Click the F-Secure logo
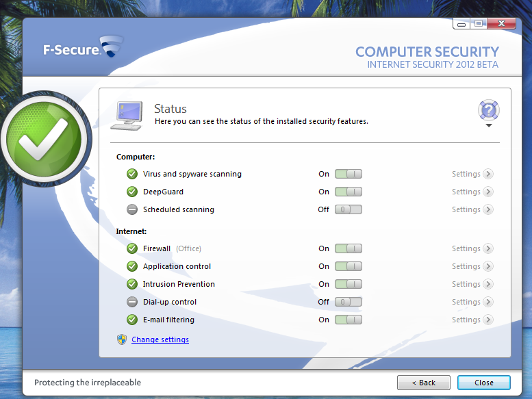 [x=83, y=47]
